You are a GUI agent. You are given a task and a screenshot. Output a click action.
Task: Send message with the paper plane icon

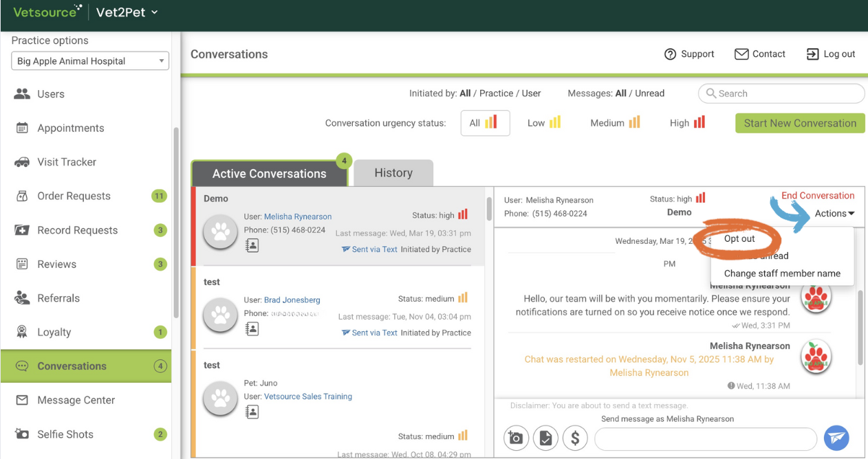point(836,438)
